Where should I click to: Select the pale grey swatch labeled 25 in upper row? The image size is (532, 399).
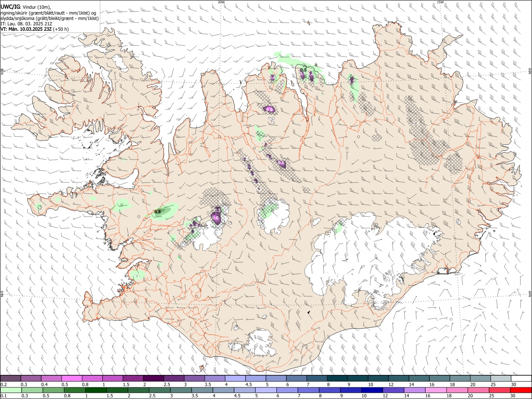[501, 378]
